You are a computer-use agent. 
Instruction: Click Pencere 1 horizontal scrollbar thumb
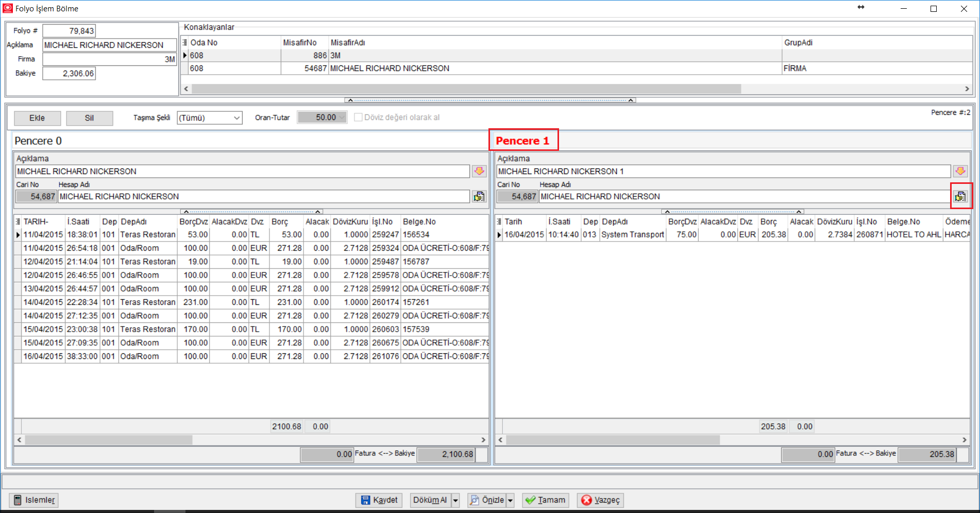tap(613, 440)
